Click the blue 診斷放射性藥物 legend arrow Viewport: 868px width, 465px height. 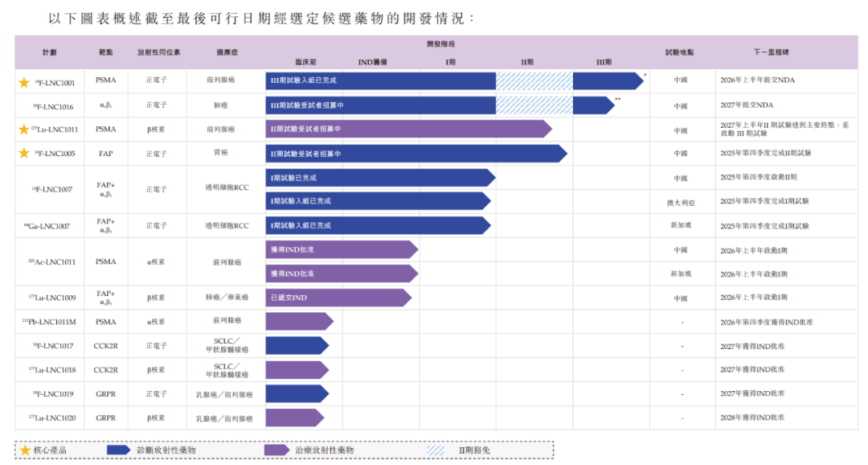(118, 450)
